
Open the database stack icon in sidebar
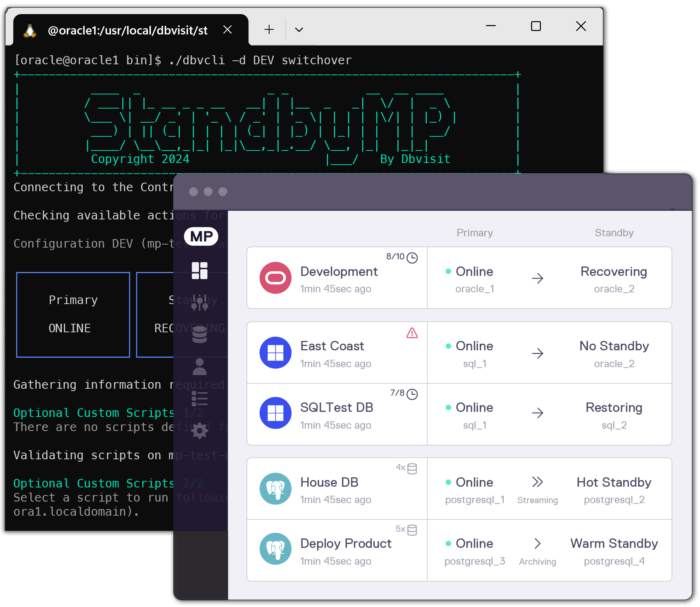pos(199,335)
